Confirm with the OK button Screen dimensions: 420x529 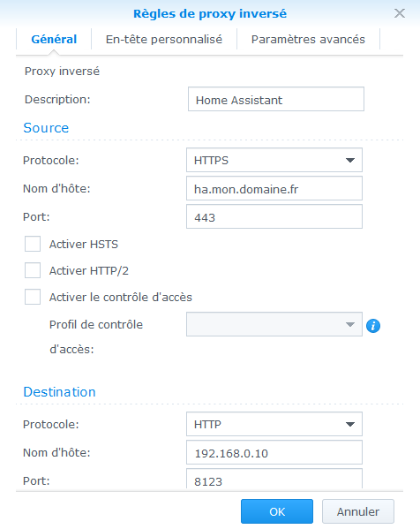(x=277, y=511)
